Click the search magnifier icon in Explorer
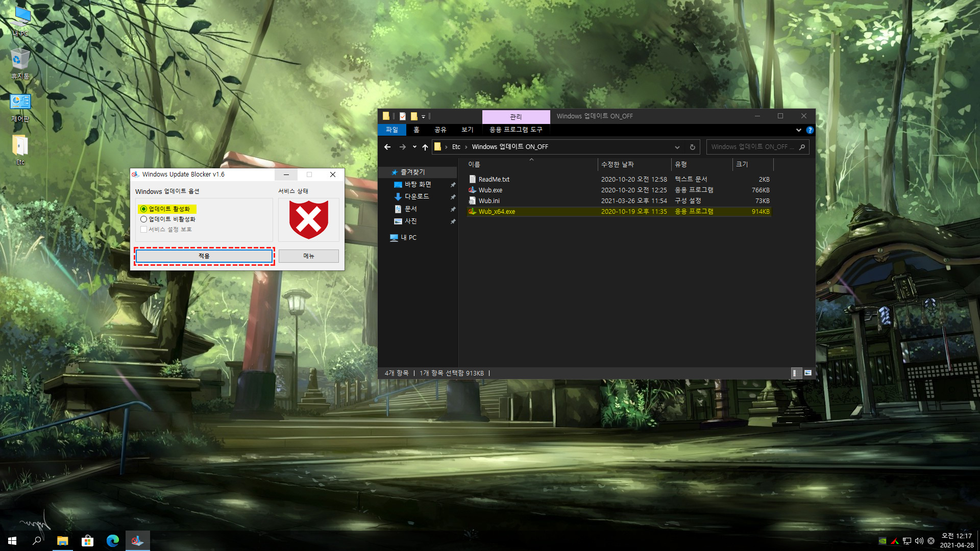This screenshot has height=551, width=980. point(802,147)
